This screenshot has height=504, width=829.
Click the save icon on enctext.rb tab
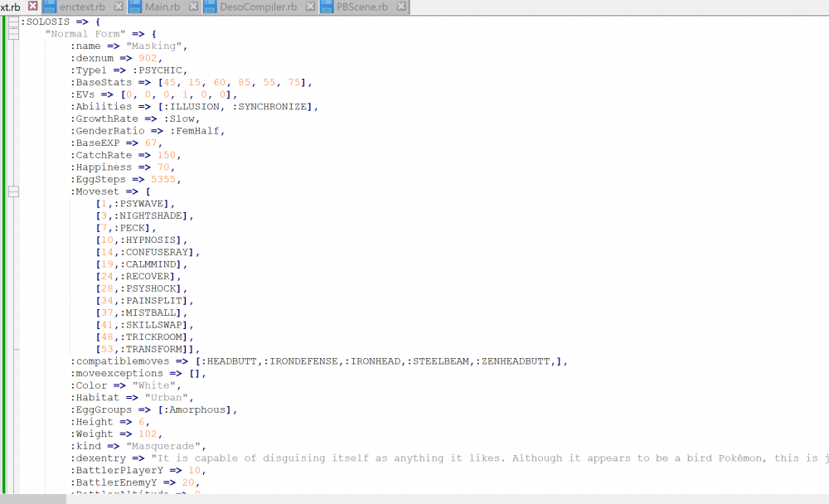pos(51,7)
